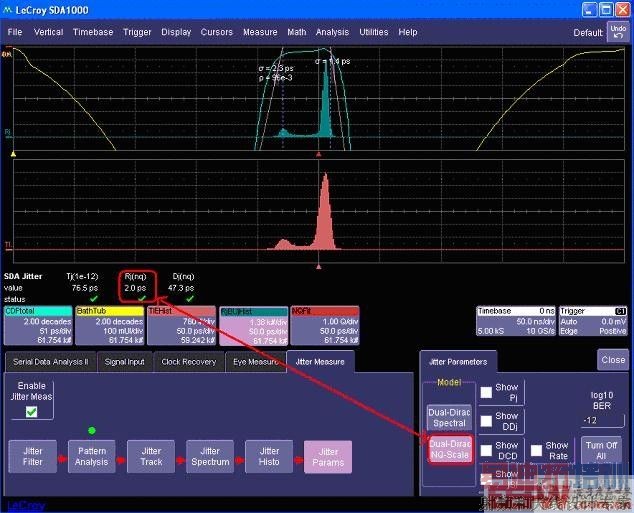Screen dimensions: 634x513
Task: Check the Show Rate checkbox
Action: [x=536, y=451]
